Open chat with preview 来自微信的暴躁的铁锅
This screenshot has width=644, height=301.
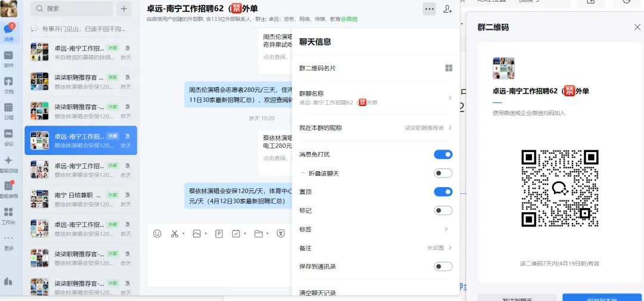pyautogui.click(x=81, y=52)
